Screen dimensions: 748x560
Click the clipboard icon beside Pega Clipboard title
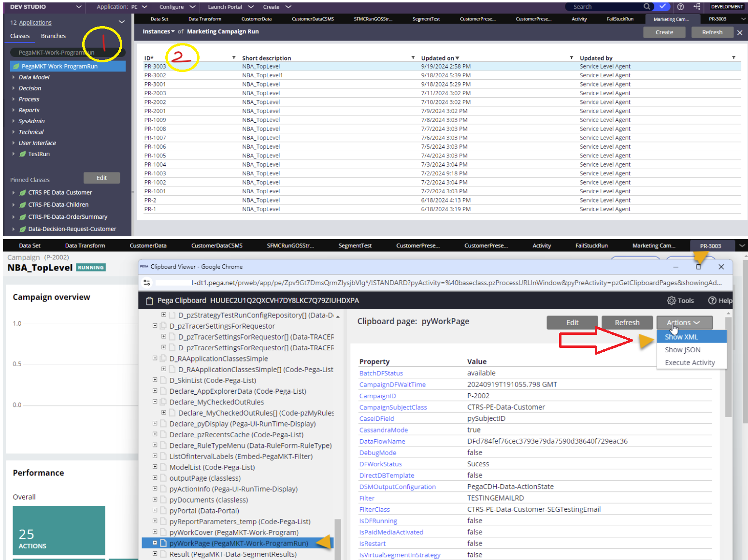[x=150, y=301]
